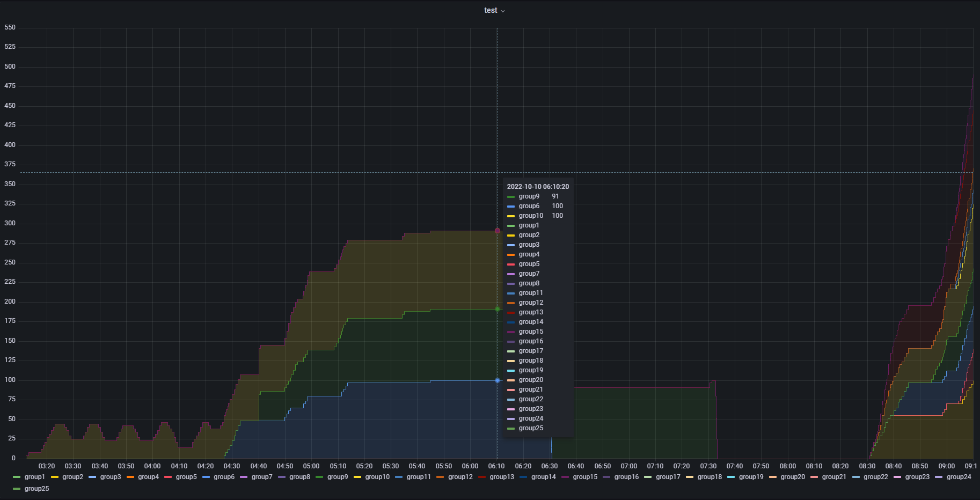Click the group6 entry in the tooltip
The width and height of the screenshot is (980, 500).
point(529,206)
